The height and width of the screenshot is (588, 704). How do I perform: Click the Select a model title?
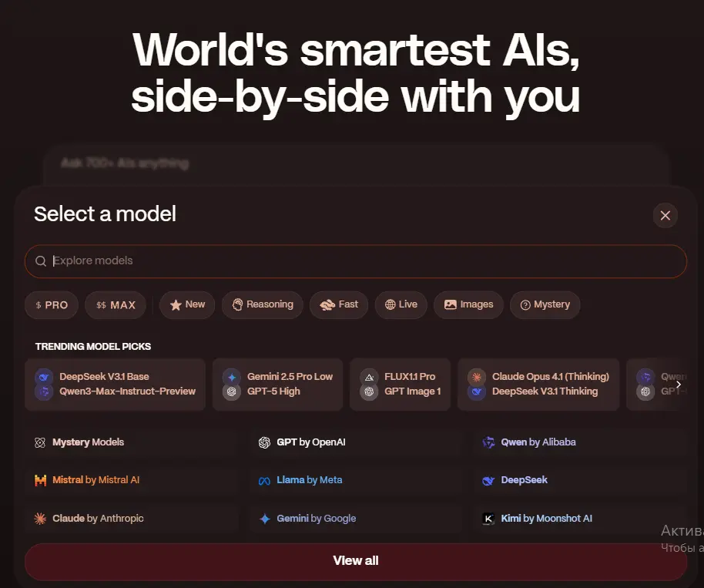point(105,213)
